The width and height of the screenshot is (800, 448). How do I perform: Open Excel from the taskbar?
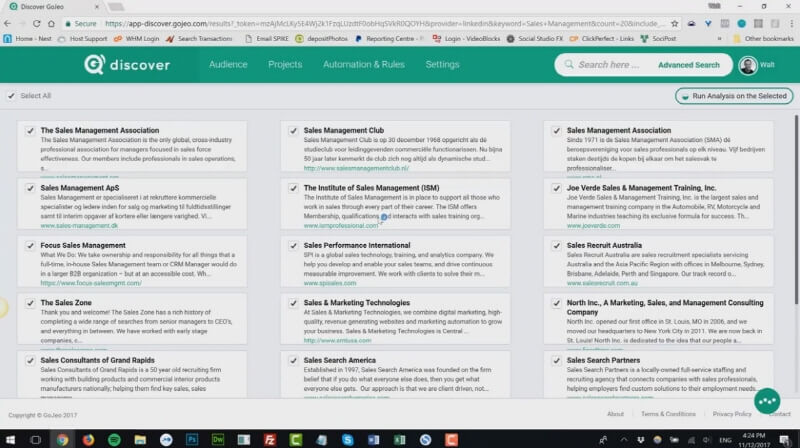pos(399,439)
